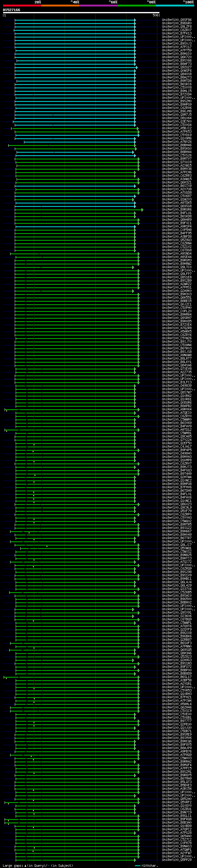Click the query end position 506
The image size is (197, 868).
coord(155,15)
